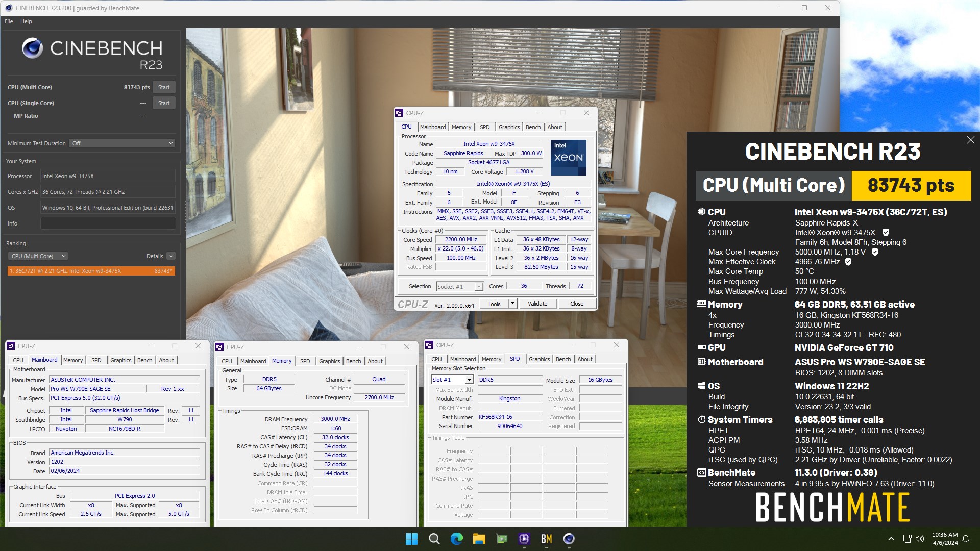The width and height of the screenshot is (980, 551).
Task: Click the Part Number KF568R34-16 field
Action: point(510,417)
